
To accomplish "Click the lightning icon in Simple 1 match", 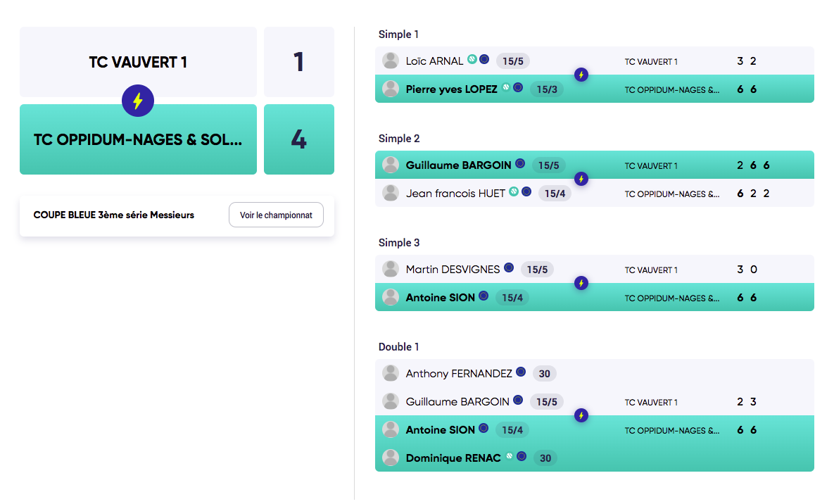I will tap(581, 75).
